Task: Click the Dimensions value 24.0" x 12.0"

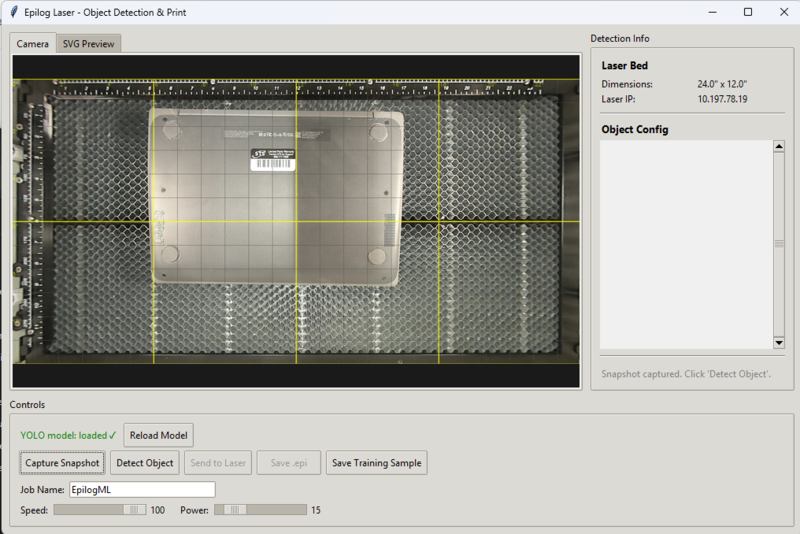Action: 722,84
